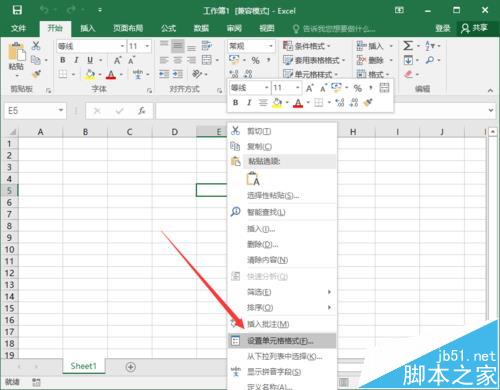Toggle Italic in ribbon font group
This screenshot has width=500, height=390.
click(76, 60)
